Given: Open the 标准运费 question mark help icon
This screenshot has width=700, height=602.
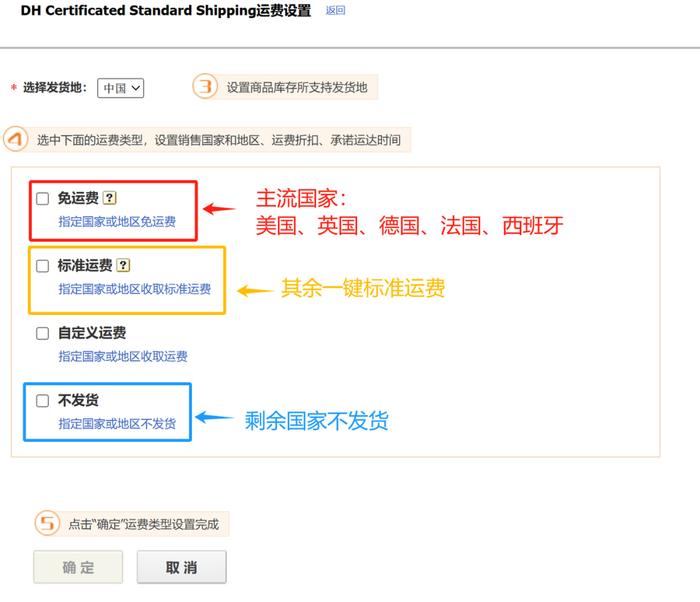Looking at the screenshot, I should coord(122,265).
